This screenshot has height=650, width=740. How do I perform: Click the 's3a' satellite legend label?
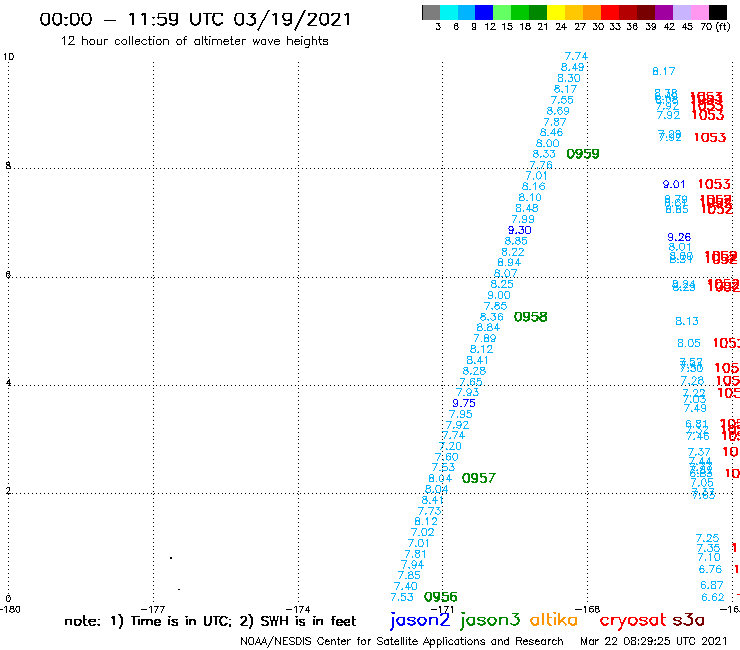(688, 620)
